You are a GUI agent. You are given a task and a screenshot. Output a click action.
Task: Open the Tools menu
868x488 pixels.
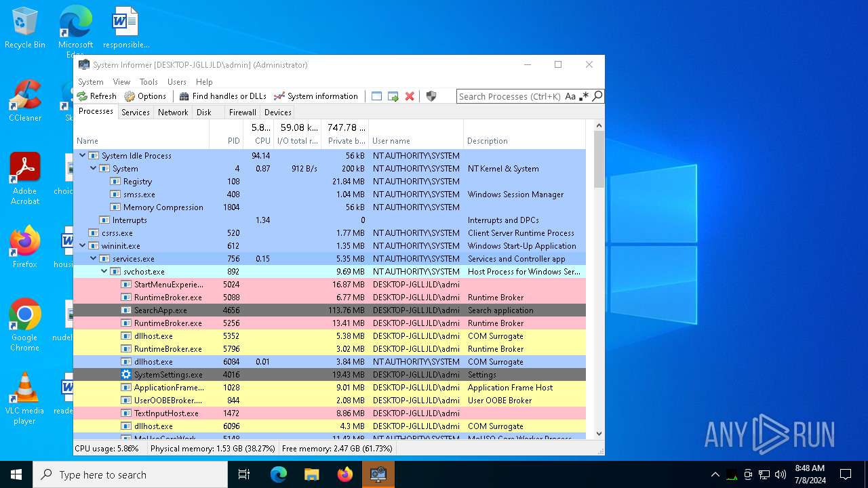(x=149, y=82)
